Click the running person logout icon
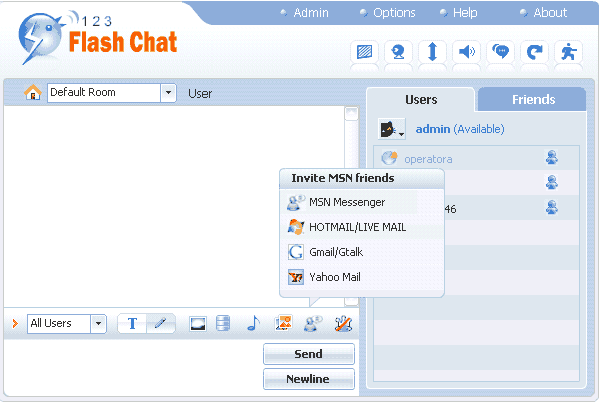This screenshot has height=403, width=600. tap(569, 52)
